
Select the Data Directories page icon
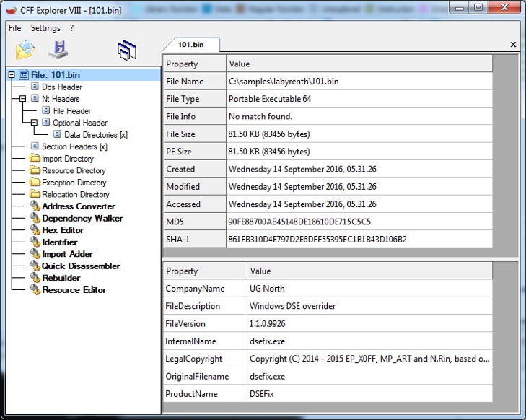pos(58,134)
